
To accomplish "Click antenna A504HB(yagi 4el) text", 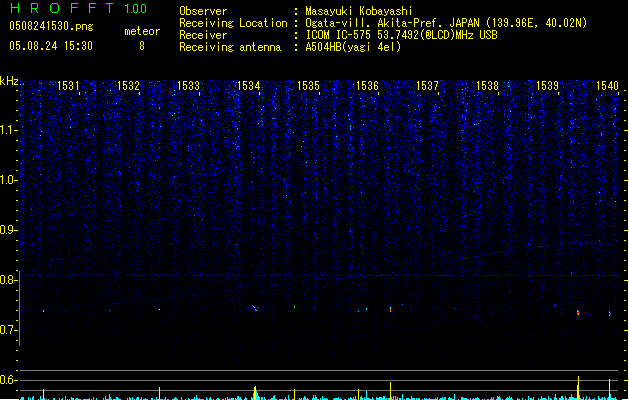I will (x=353, y=47).
